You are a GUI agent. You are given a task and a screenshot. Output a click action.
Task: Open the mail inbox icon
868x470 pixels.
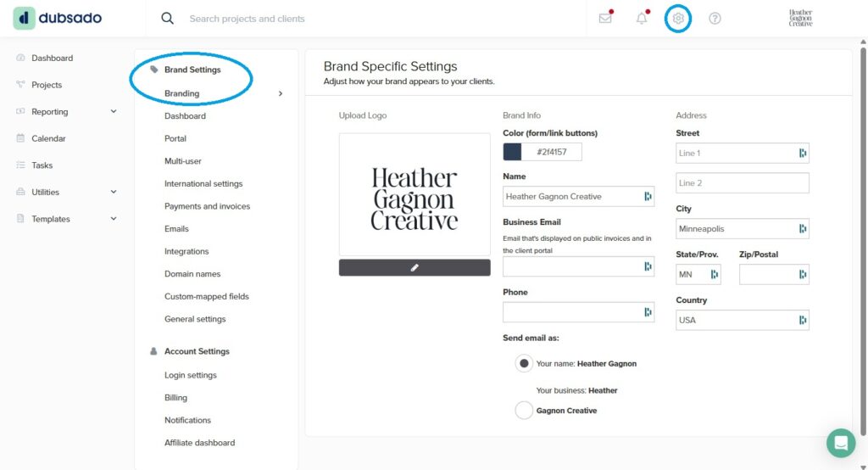[605, 18]
